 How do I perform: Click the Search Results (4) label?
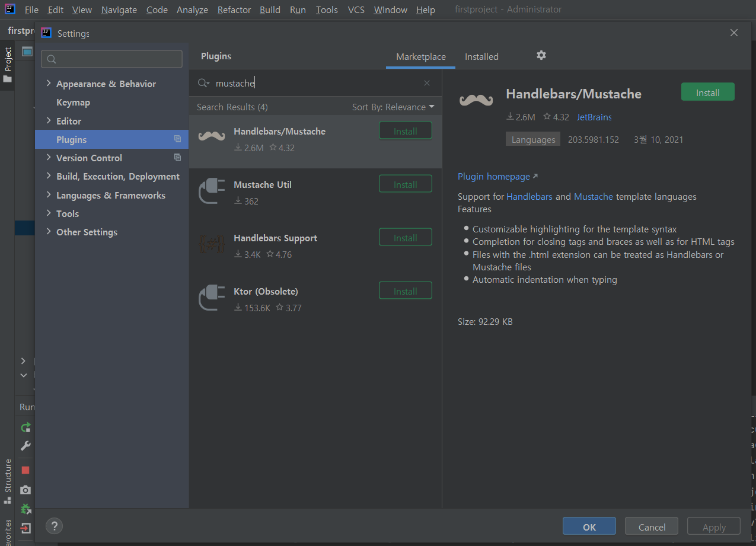pyautogui.click(x=232, y=107)
